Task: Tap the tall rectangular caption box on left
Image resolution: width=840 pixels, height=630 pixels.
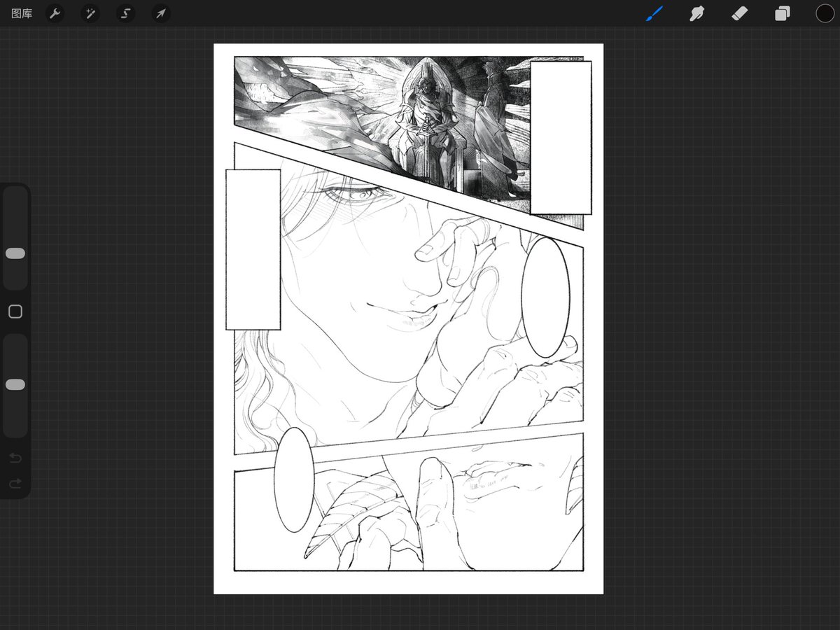Action: click(253, 249)
